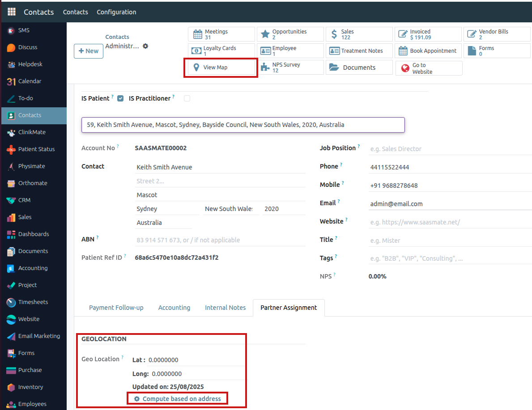Uncheck the IS Patient checkbox

(x=120, y=98)
